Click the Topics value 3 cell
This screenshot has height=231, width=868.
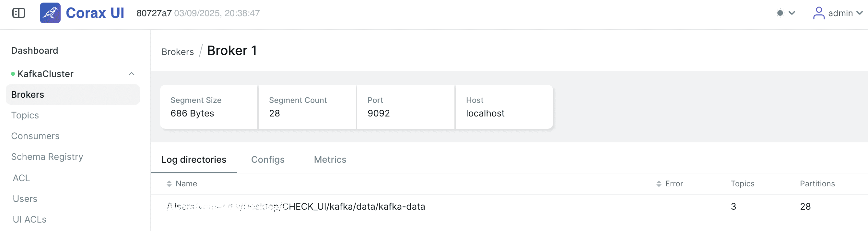pyautogui.click(x=733, y=206)
